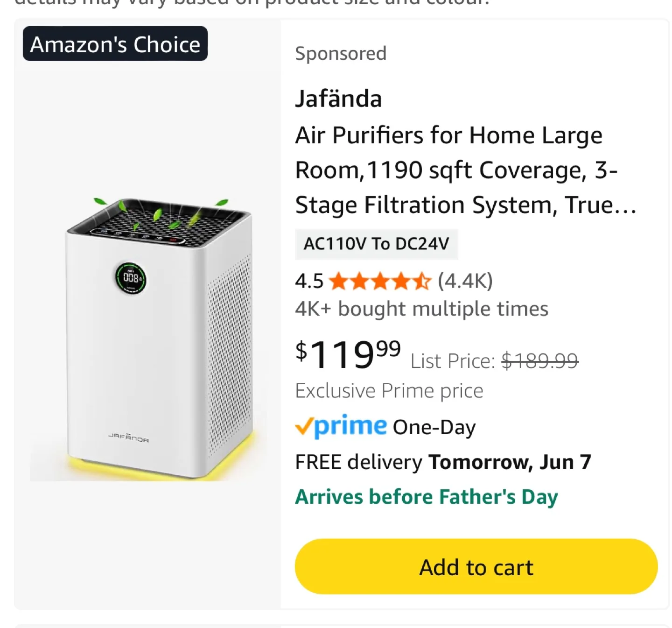Select the orange star rating icon

379,281
